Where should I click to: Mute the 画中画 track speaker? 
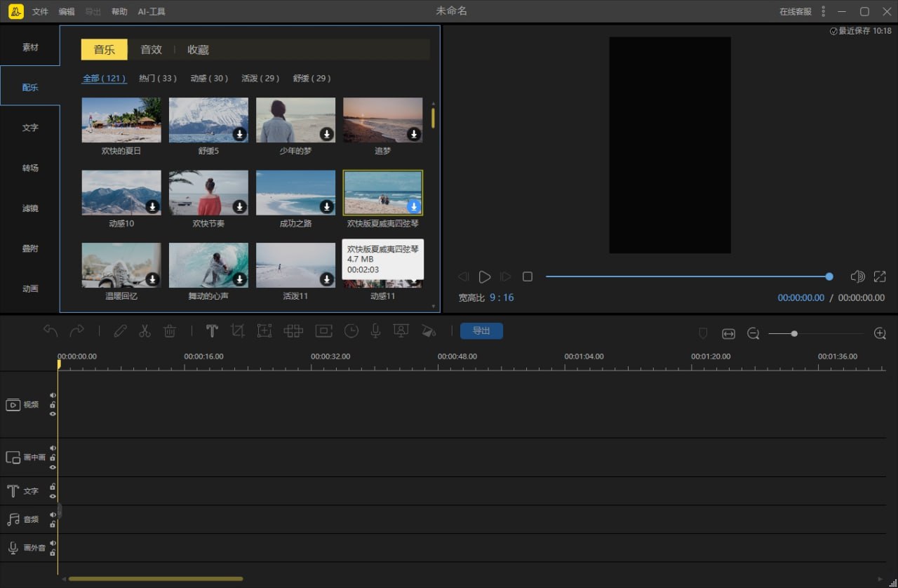(53, 448)
